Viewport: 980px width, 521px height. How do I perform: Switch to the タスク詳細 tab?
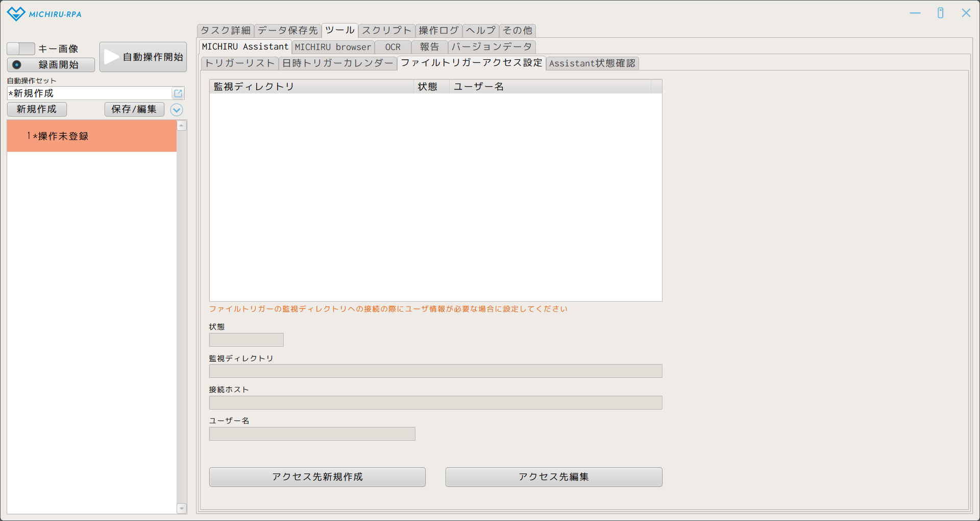[x=225, y=31]
